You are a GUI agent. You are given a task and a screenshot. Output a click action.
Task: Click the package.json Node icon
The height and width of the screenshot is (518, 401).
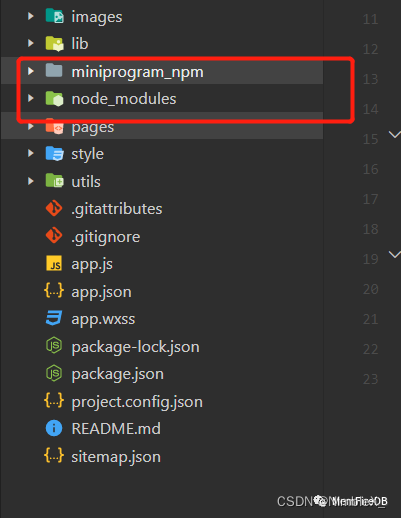[54, 373]
